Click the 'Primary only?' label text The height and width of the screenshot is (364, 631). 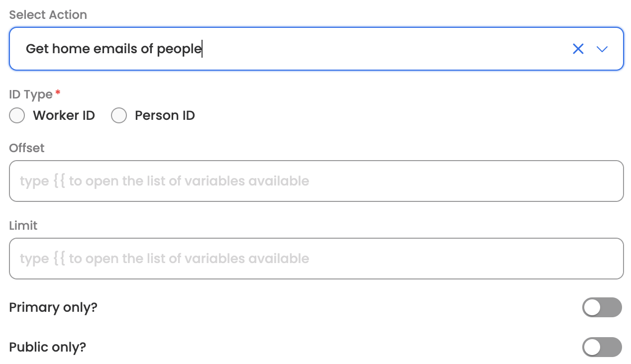coord(53,307)
